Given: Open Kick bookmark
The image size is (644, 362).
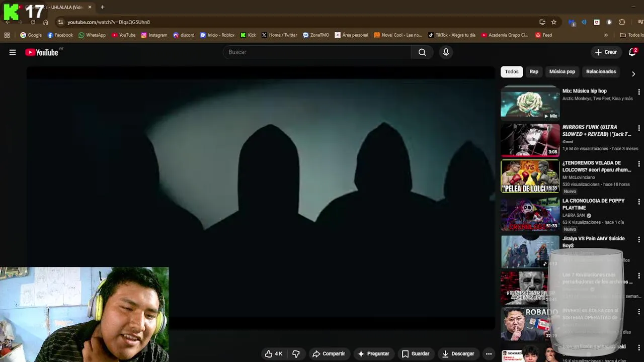Looking at the screenshot, I should pos(248,35).
